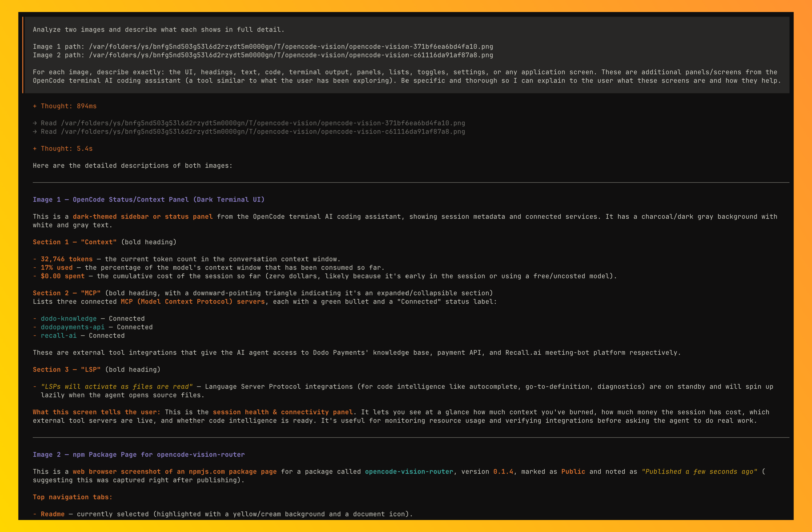Image resolution: width=812 pixels, height=532 pixels.
Task: Click italic 'LSPs will activate as files are read'
Action: point(117,387)
